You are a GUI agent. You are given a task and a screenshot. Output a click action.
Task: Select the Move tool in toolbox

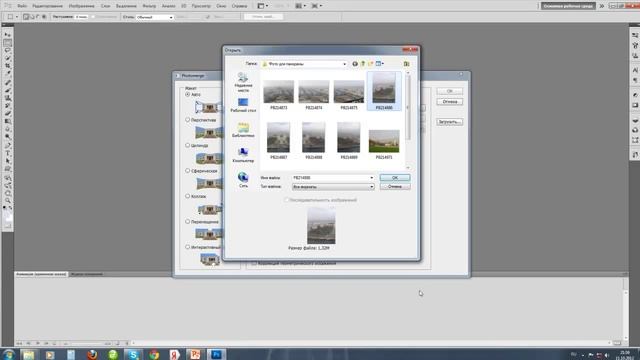point(8,35)
